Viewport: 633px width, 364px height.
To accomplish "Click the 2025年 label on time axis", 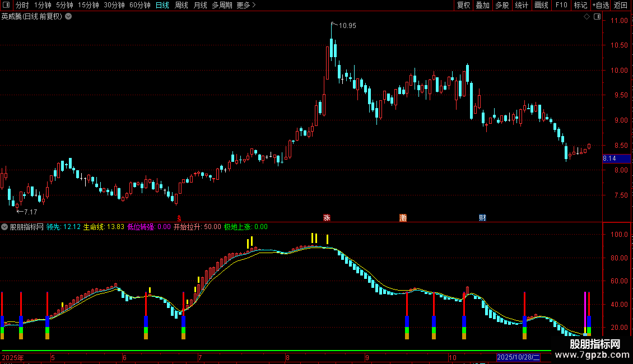I will pos(12,357).
